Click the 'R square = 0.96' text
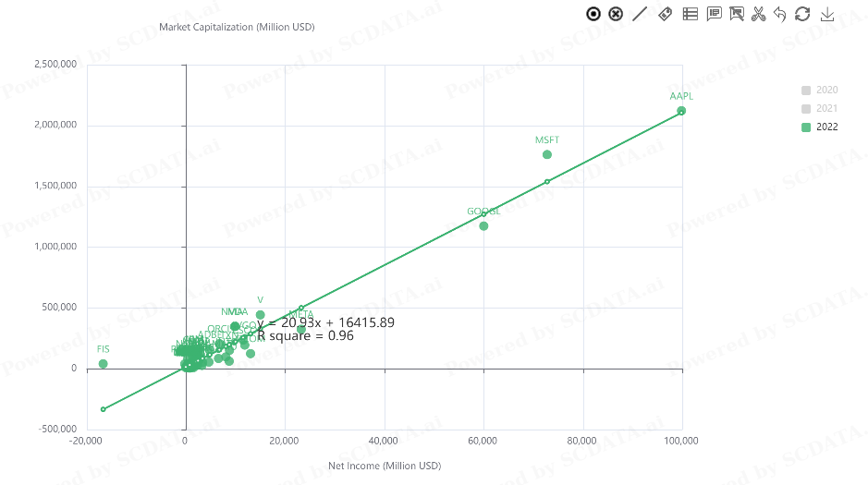The height and width of the screenshot is (485, 868). (x=305, y=335)
